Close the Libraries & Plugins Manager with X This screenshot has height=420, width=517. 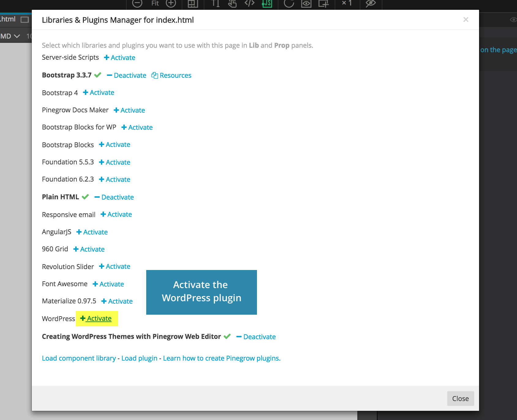[x=466, y=20]
